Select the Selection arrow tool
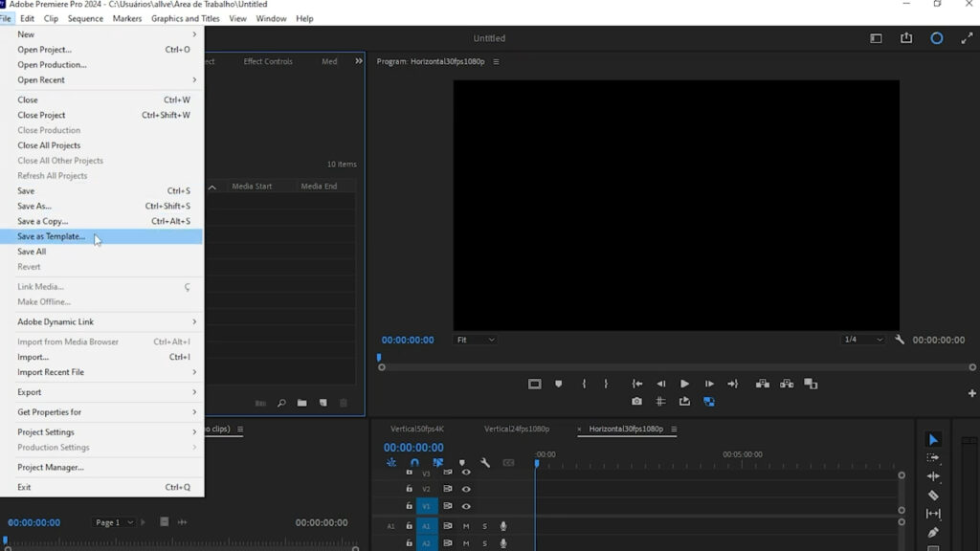This screenshot has width=980, height=551. pos(933,440)
